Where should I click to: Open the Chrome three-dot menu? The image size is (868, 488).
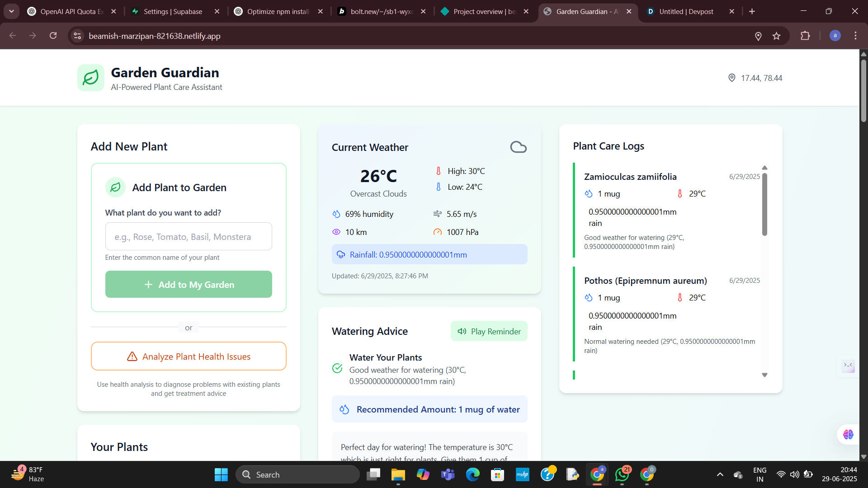[x=855, y=36]
